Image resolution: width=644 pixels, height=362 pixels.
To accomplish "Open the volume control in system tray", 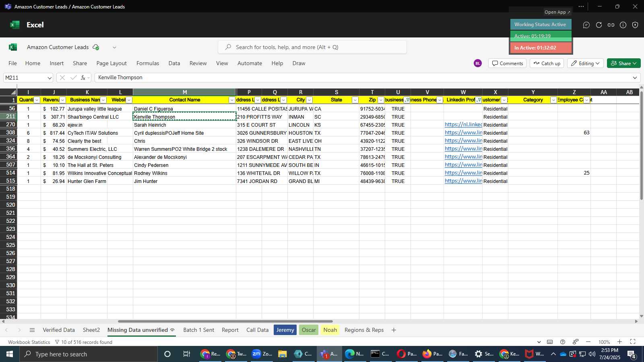I will tap(592, 354).
